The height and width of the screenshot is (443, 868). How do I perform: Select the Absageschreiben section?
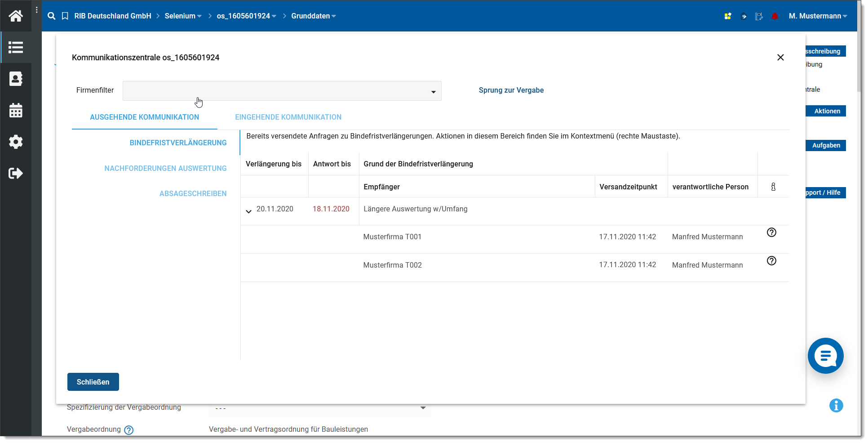pos(193,193)
